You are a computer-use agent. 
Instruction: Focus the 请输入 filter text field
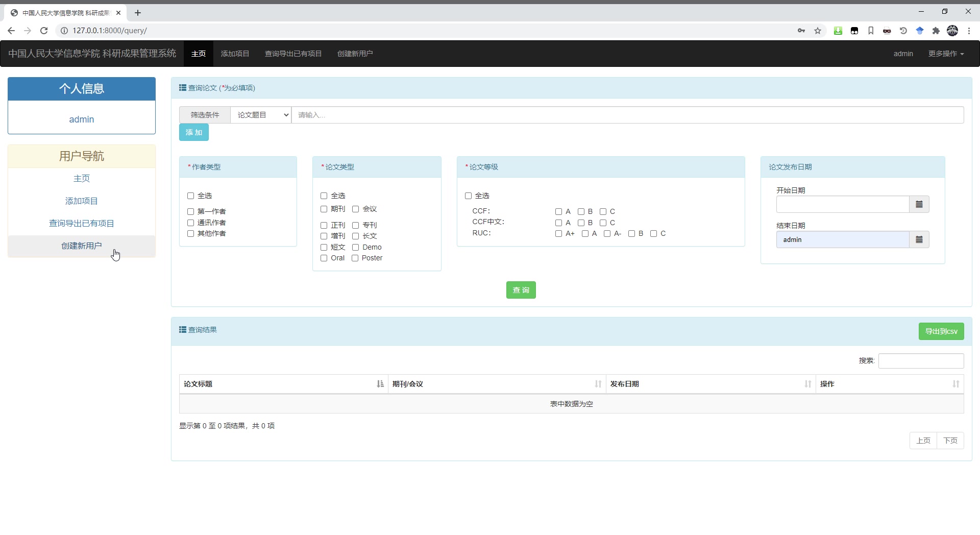[627, 115]
